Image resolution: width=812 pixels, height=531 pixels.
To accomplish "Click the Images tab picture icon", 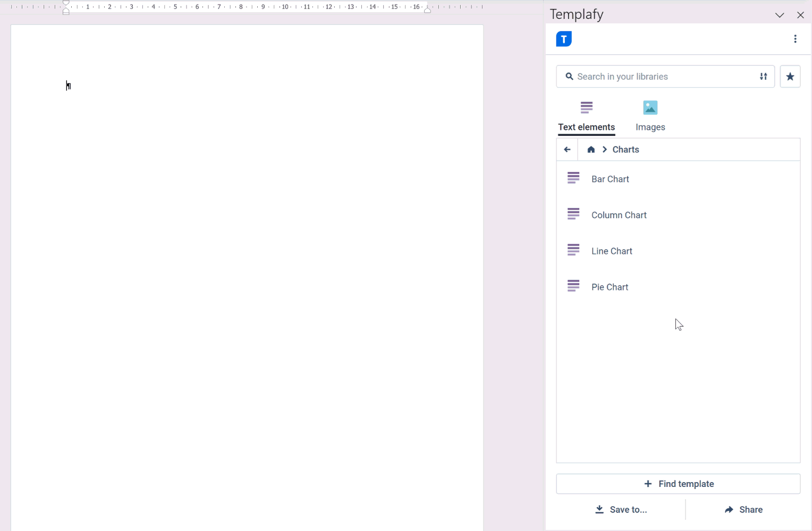I will [x=650, y=107].
